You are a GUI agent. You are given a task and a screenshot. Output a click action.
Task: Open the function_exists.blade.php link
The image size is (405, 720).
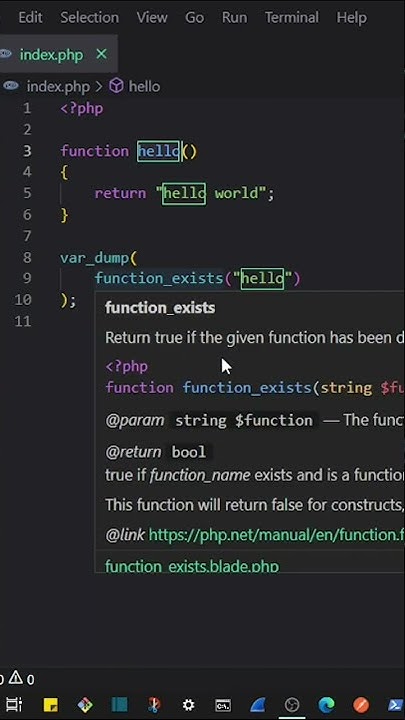192,566
